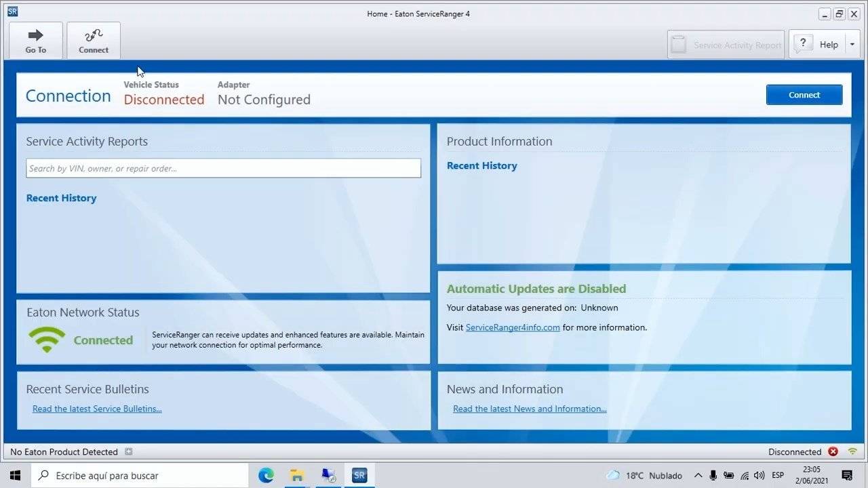Image resolution: width=868 pixels, height=488 pixels.
Task: Click the green Wi-Fi network status icon
Action: 47,340
